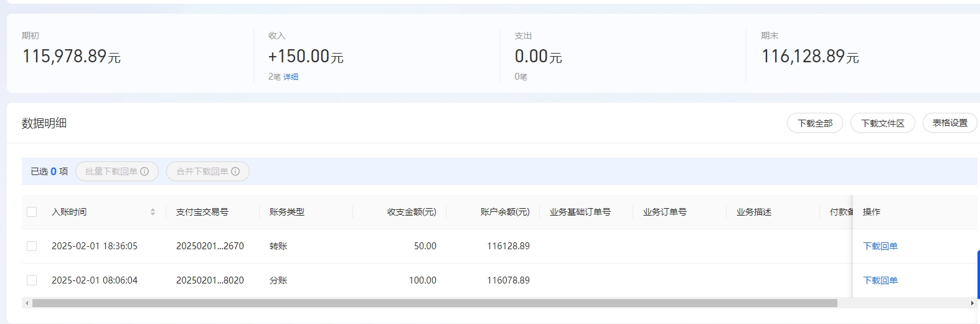Open 表格设置 table settings
Screen dimensions: 980x324
click(949, 123)
